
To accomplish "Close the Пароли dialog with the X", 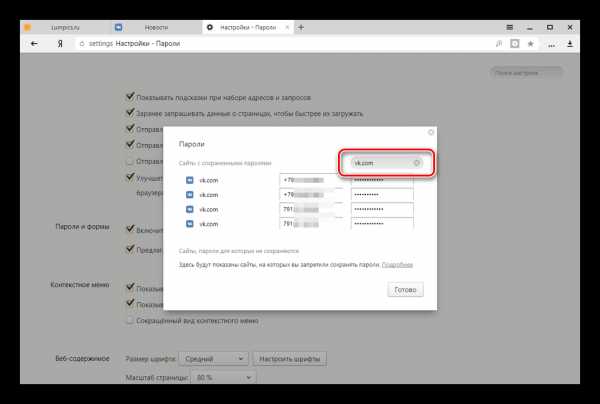I will [431, 132].
